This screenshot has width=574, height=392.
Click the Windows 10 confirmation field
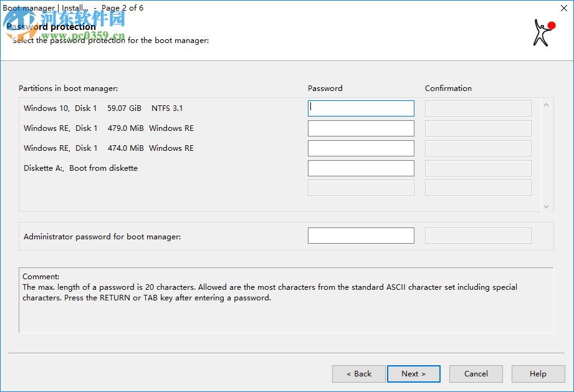(478, 108)
